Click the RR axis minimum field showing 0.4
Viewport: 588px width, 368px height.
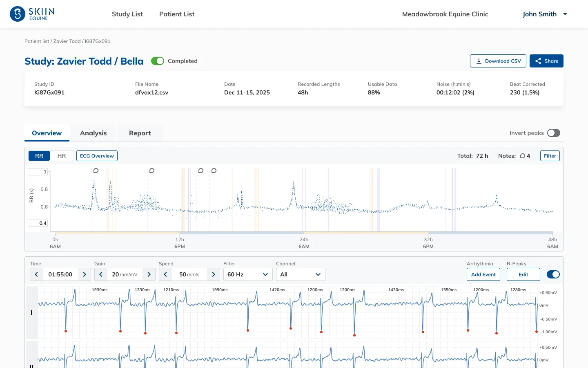[x=38, y=223]
